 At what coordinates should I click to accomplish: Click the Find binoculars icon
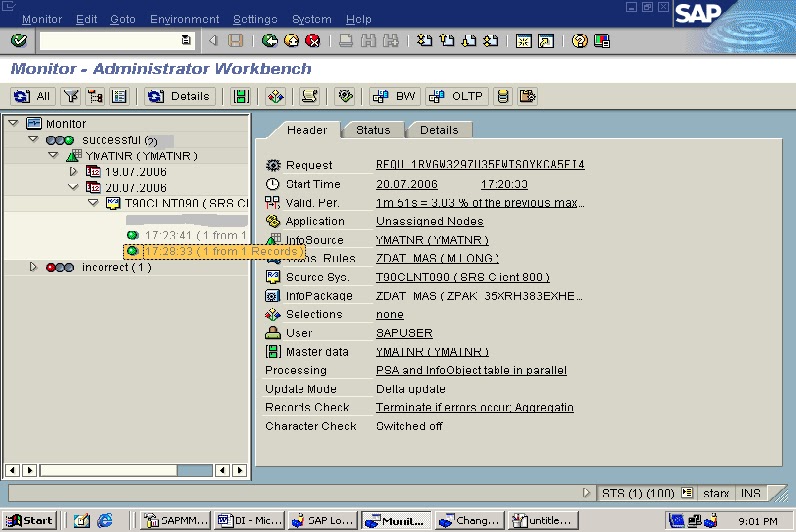369,41
